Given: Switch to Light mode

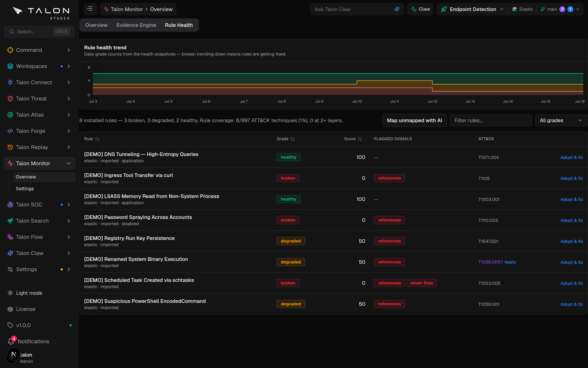Looking at the screenshot, I should click(x=29, y=293).
